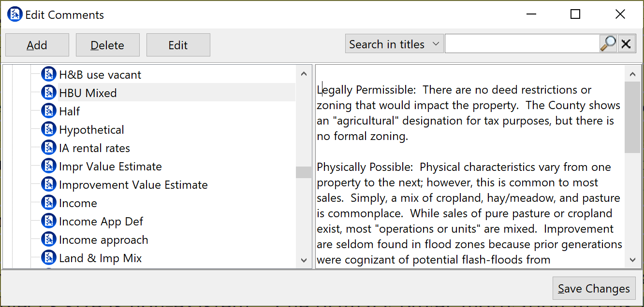Click the comment list scrollbar thumb
The width and height of the screenshot is (644, 307).
[x=304, y=172]
